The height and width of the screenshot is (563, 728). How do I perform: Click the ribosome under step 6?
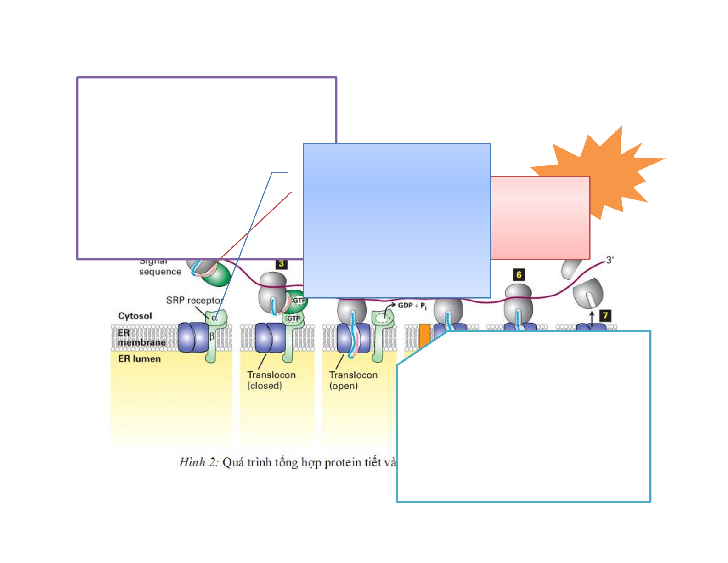pos(518,303)
